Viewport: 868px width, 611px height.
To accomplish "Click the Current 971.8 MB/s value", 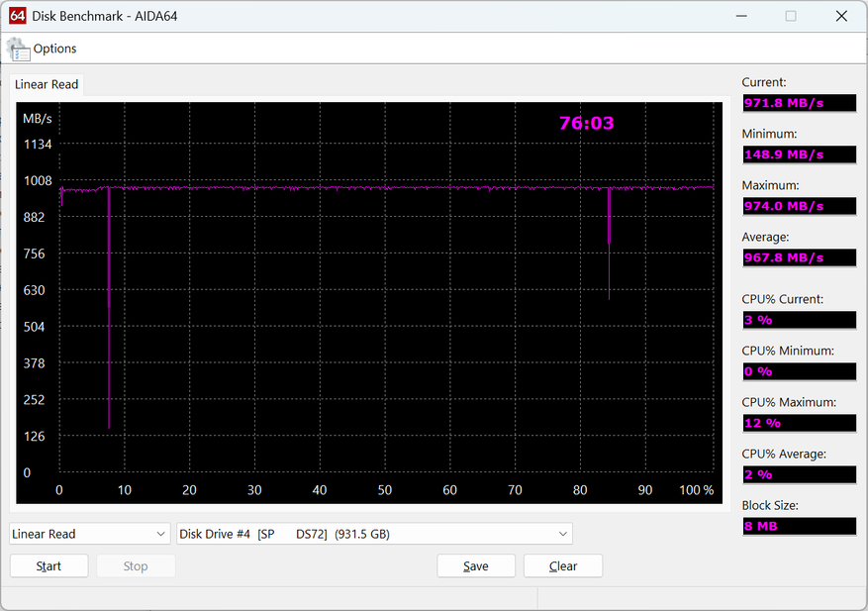I will click(x=800, y=103).
